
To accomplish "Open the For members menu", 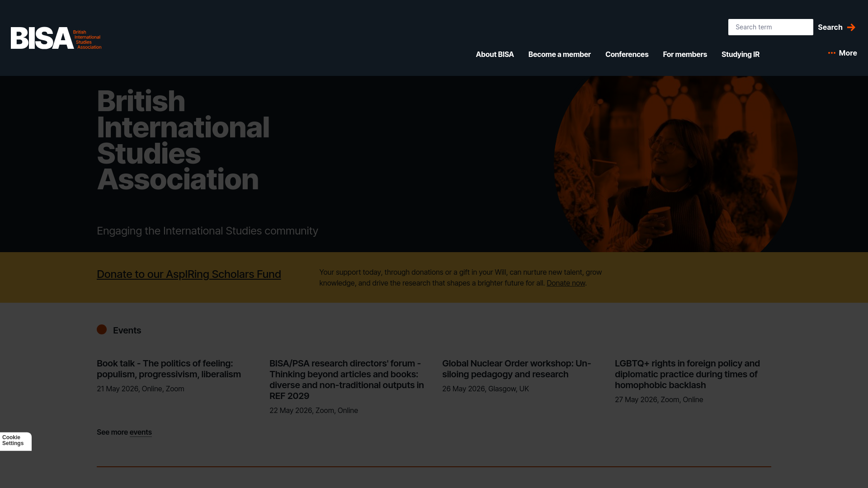I will click(x=684, y=54).
